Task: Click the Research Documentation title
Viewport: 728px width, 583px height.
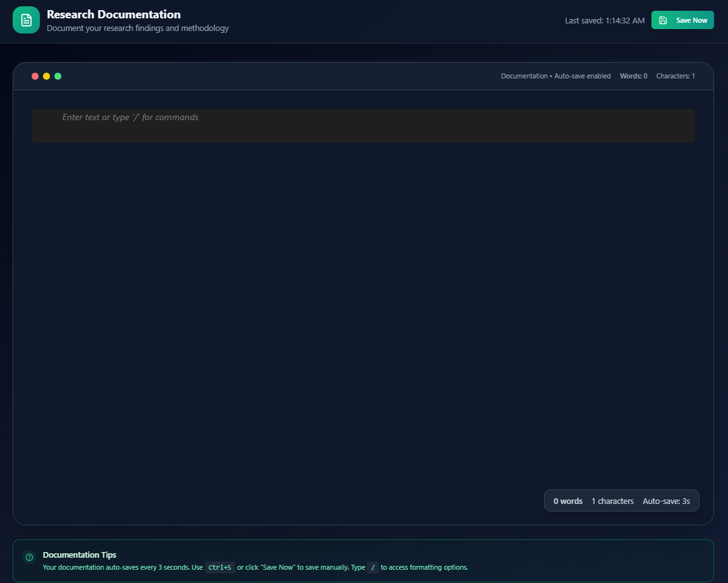Action: click(114, 15)
